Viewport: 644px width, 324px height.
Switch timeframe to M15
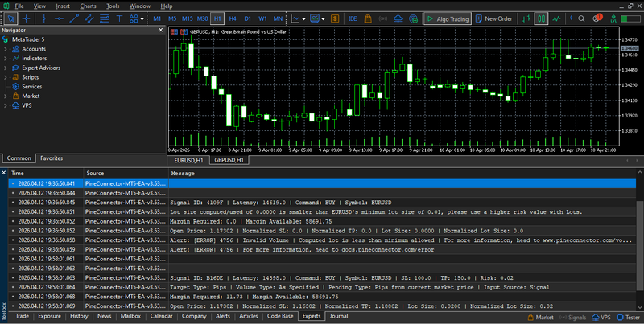[188, 18]
